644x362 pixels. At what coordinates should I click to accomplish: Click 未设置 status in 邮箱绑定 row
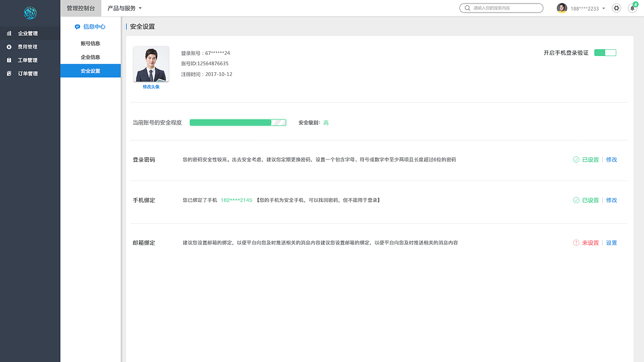pyautogui.click(x=591, y=243)
